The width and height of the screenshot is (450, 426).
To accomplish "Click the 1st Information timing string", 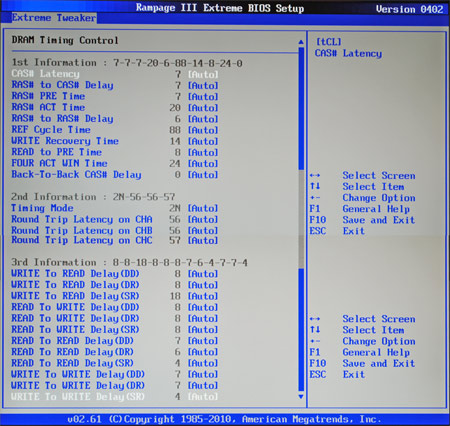I will [178, 63].
